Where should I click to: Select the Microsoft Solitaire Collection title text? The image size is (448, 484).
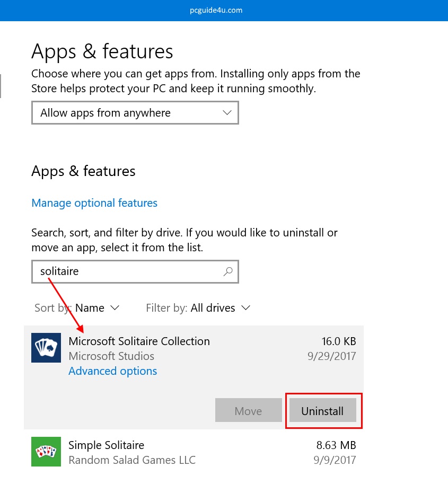click(139, 341)
